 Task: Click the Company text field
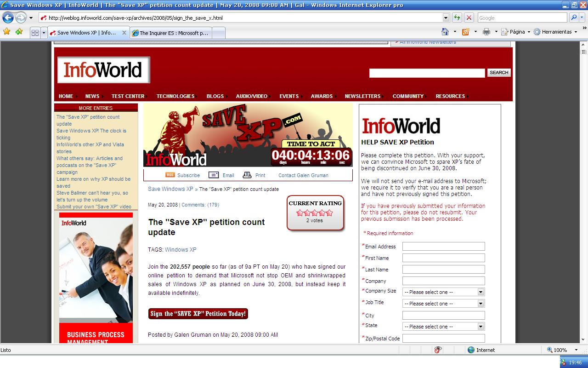coord(443,281)
